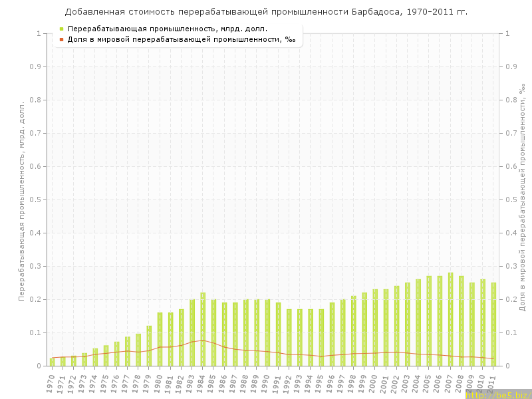Select the 1984 green bar
This screenshot has height=399, width=532.
203,329
